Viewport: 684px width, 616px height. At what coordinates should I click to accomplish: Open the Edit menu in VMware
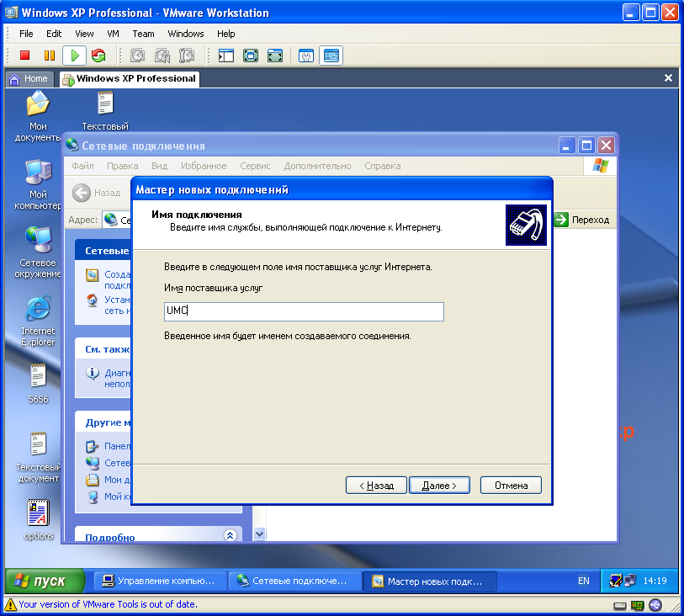point(54,34)
